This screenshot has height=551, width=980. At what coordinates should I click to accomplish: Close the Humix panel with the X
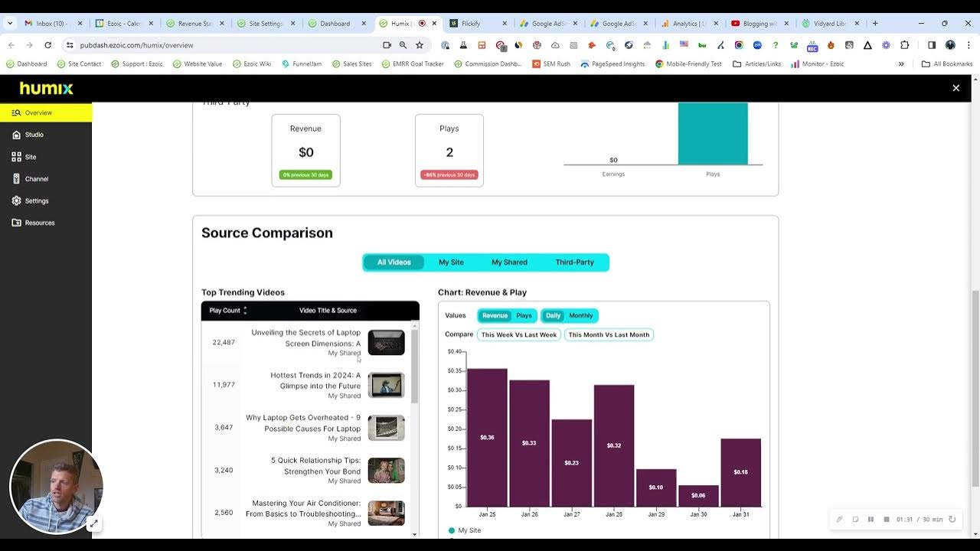[955, 88]
